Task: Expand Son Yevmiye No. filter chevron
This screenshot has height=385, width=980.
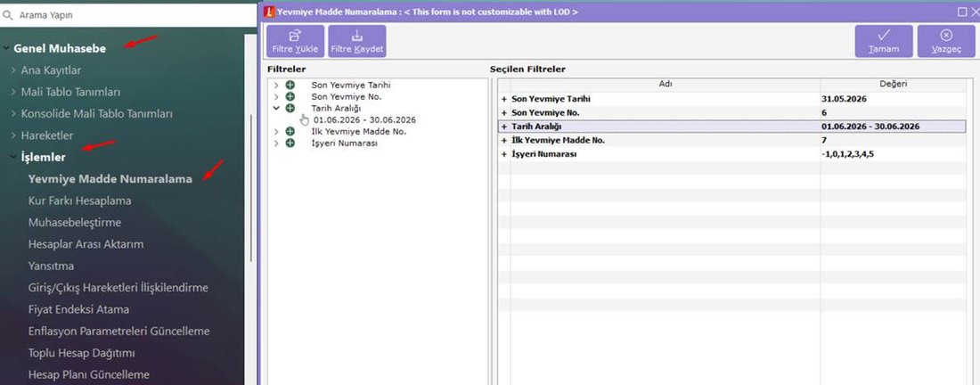Action: coord(276,97)
